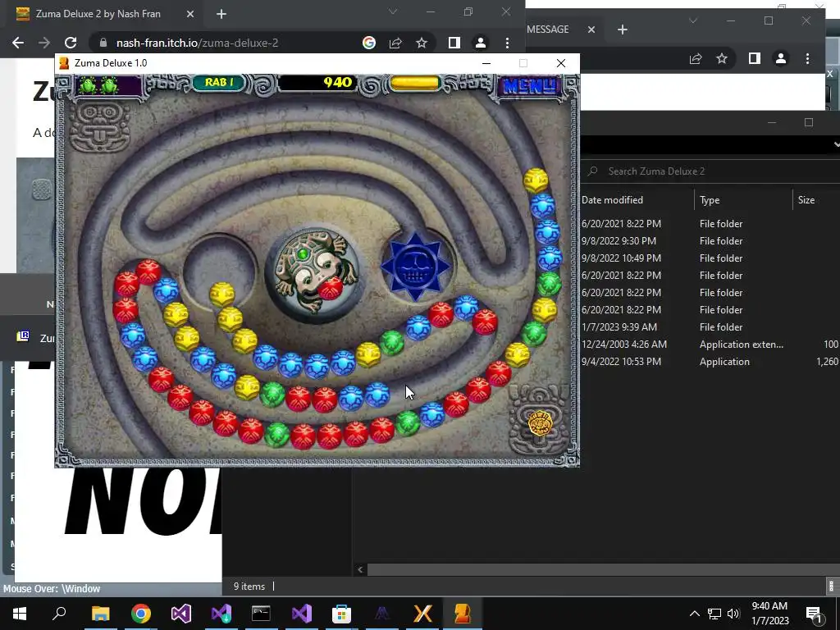
Task: Click the carved stone face top-left
Action: (x=99, y=127)
